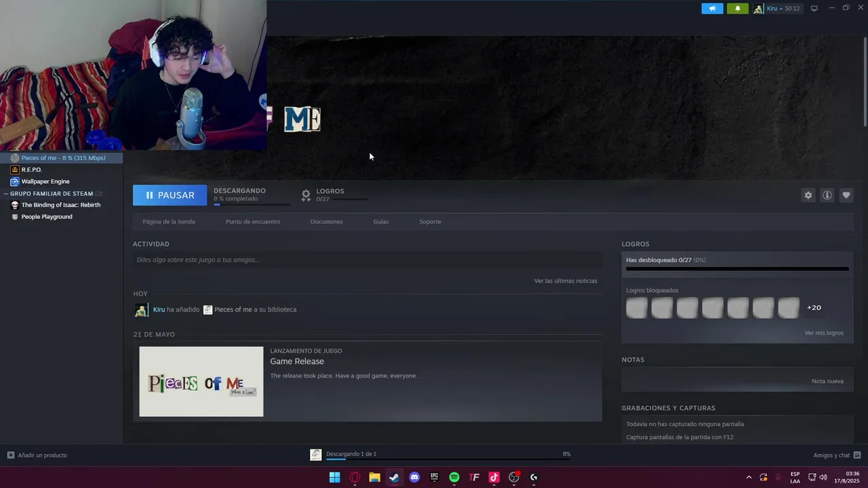Collapse Grupo familiar de Steam category
Image resolution: width=868 pixels, height=488 pixels.
coord(6,194)
